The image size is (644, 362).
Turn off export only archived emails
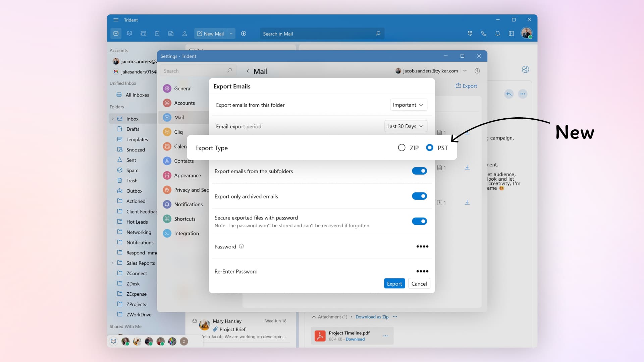419,196
